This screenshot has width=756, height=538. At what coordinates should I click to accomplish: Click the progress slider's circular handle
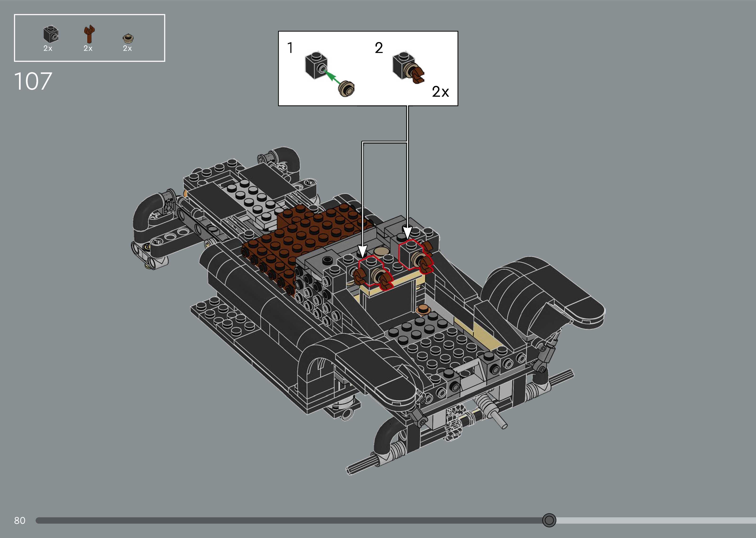tap(549, 520)
